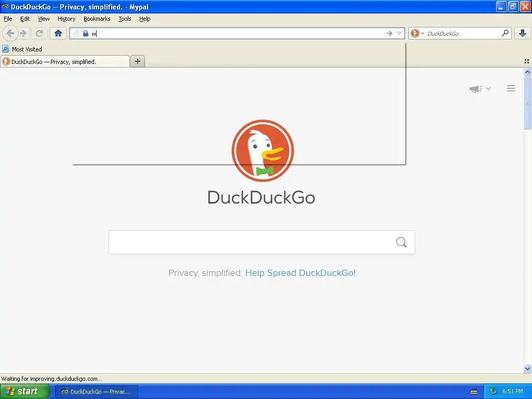The width and height of the screenshot is (532, 399).
Task: Open a new tab with plus button
Action: tap(137, 61)
